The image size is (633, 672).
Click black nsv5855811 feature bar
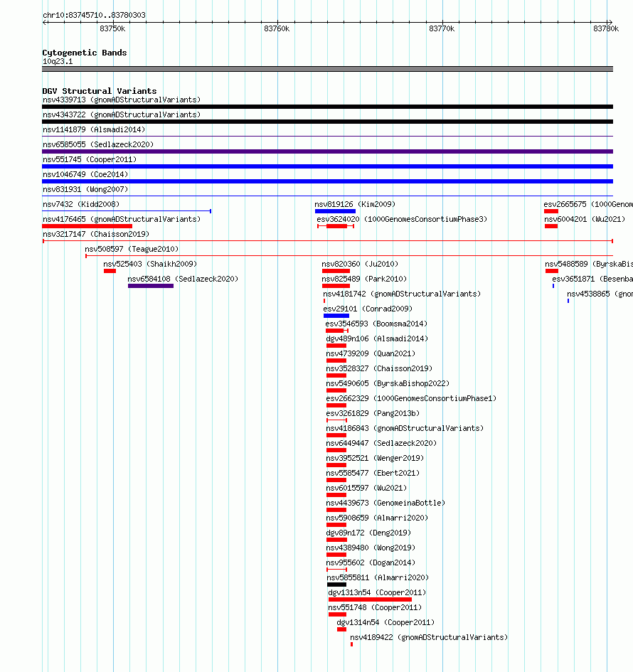[337, 585]
